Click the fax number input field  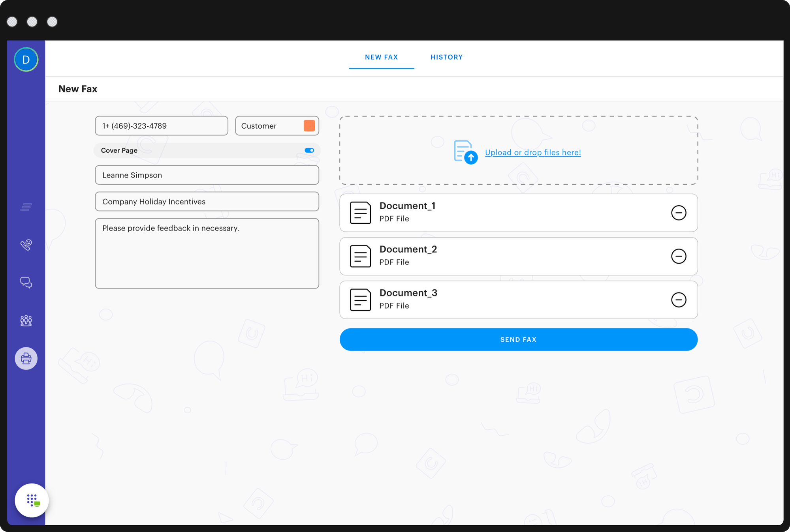pos(161,126)
